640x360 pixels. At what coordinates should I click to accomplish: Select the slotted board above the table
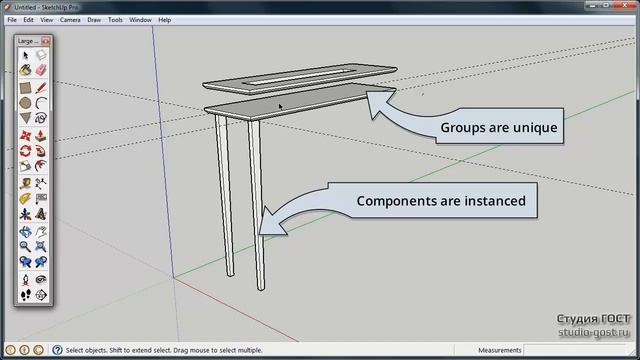coord(300,78)
